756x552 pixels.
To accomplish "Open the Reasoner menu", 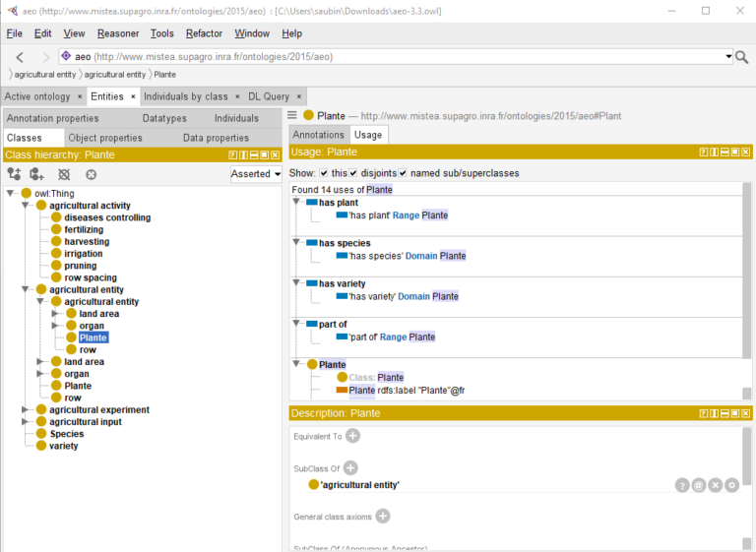I will click(x=117, y=33).
